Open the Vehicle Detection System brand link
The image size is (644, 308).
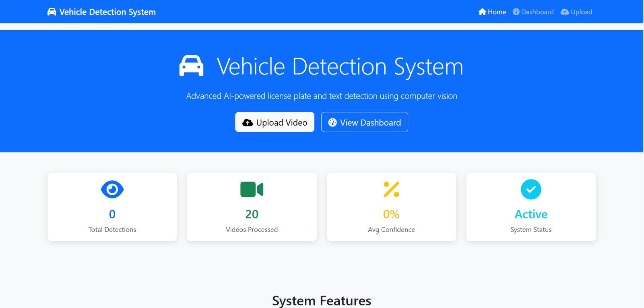[101, 12]
